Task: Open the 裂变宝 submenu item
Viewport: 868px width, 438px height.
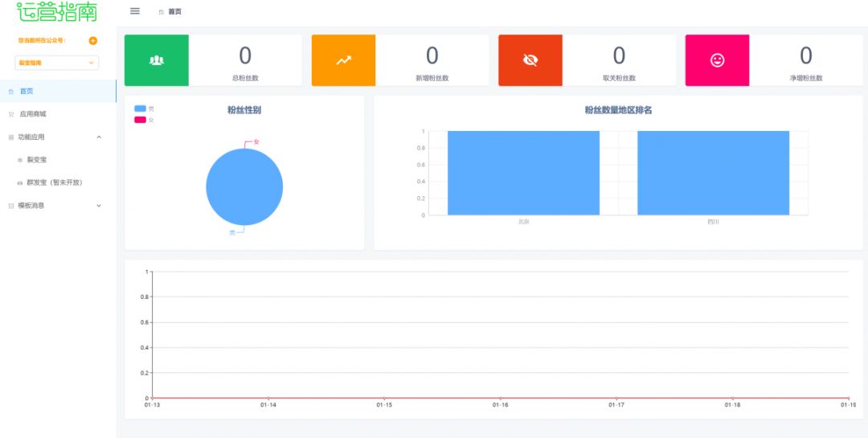Action: [37, 160]
